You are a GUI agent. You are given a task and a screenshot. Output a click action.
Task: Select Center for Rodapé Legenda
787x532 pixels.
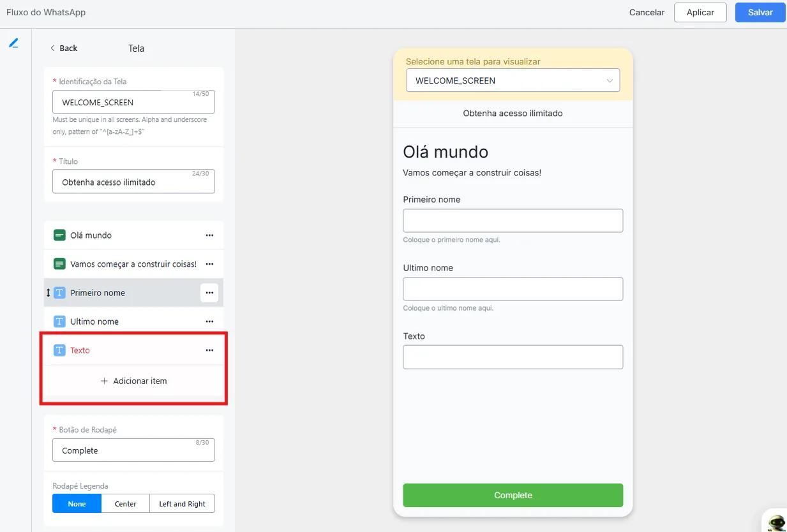tap(126, 504)
